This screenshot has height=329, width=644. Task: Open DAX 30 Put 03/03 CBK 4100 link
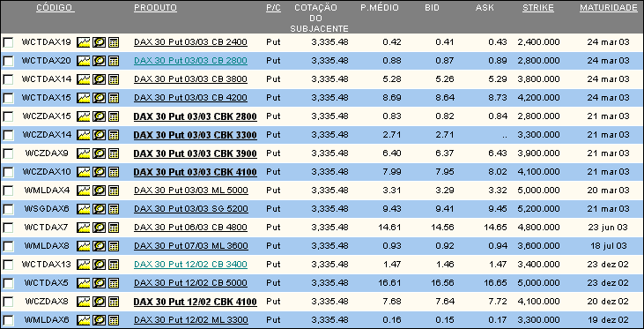point(195,172)
